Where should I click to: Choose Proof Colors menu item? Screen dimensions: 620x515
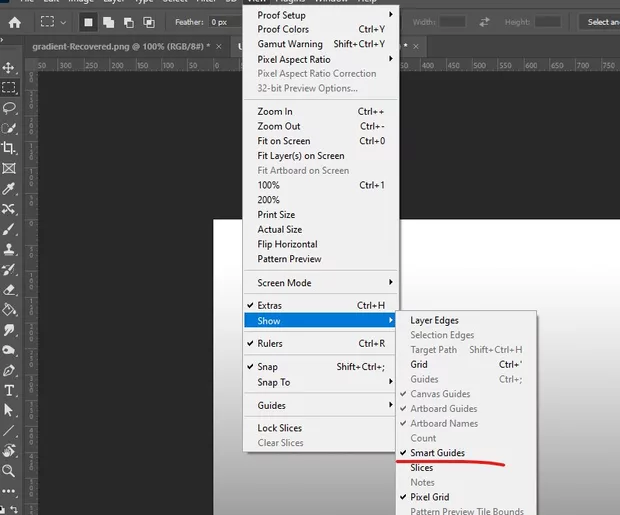coord(320,29)
